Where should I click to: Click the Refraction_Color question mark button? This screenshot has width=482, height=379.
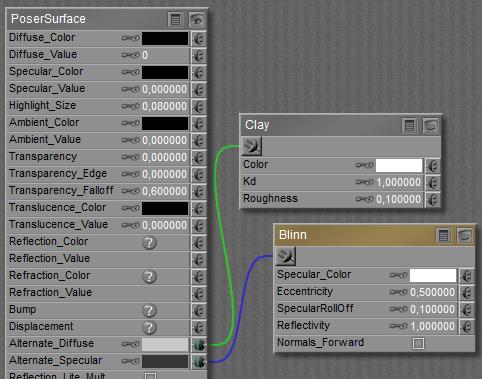tap(149, 277)
